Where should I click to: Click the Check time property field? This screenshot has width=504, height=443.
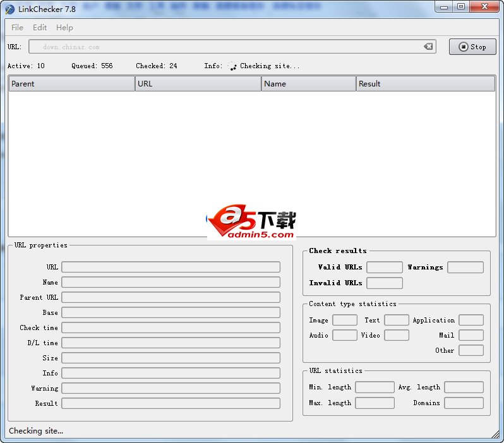coord(171,328)
